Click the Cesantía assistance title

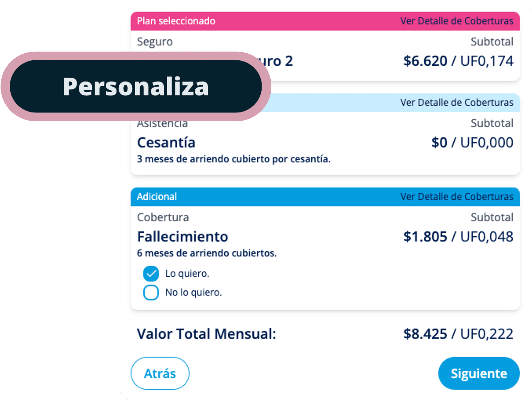pos(166,143)
